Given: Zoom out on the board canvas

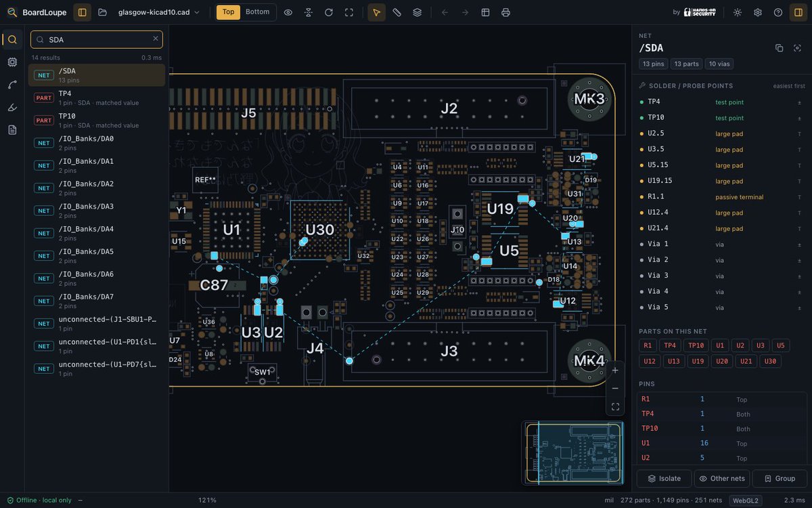Looking at the screenshot, I should point(615,389).
